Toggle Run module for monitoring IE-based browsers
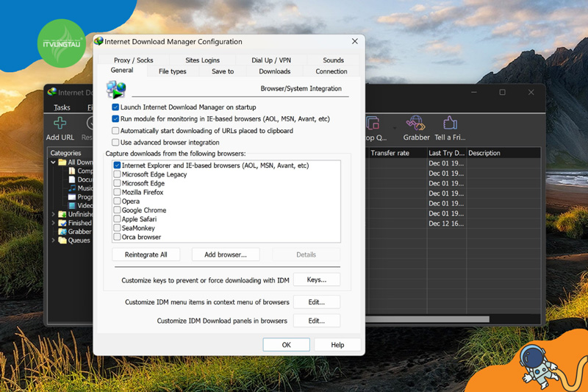Viewport: 588px width, 392px height. tap(115, 119)
